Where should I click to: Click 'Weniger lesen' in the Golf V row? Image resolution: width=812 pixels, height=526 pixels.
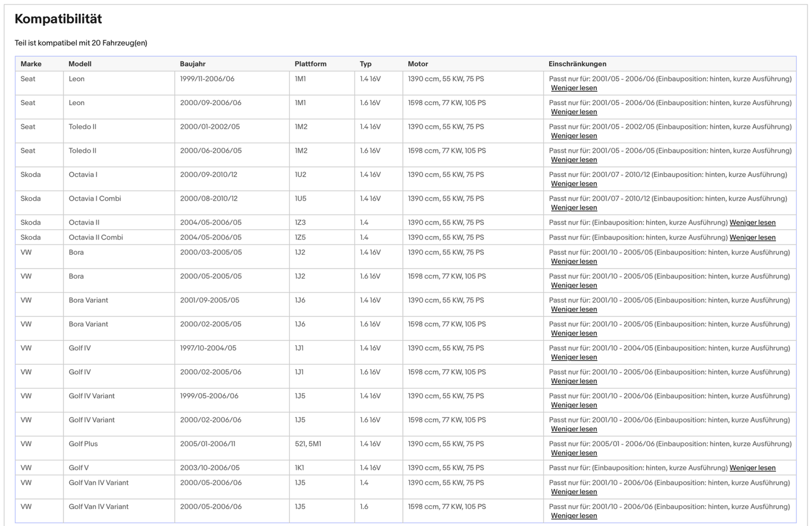(752, 468)
